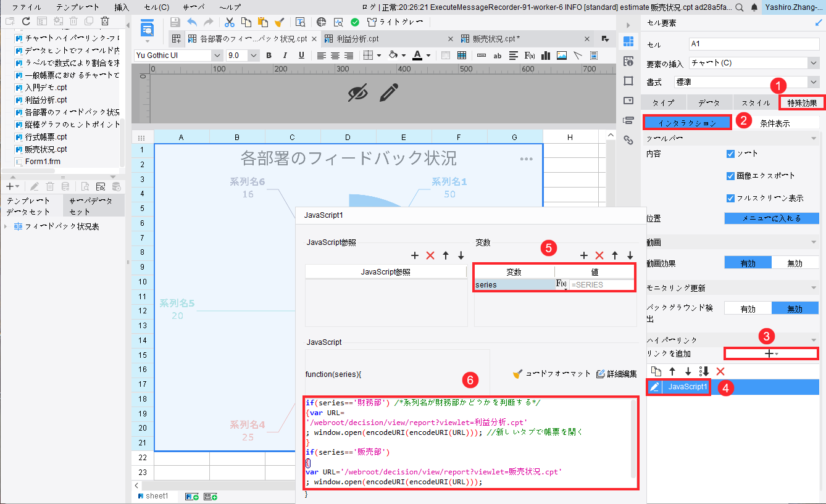Viewport: 826px width, 504px height.
Task: Click the scissors cut icon
Action: [230, 22]
